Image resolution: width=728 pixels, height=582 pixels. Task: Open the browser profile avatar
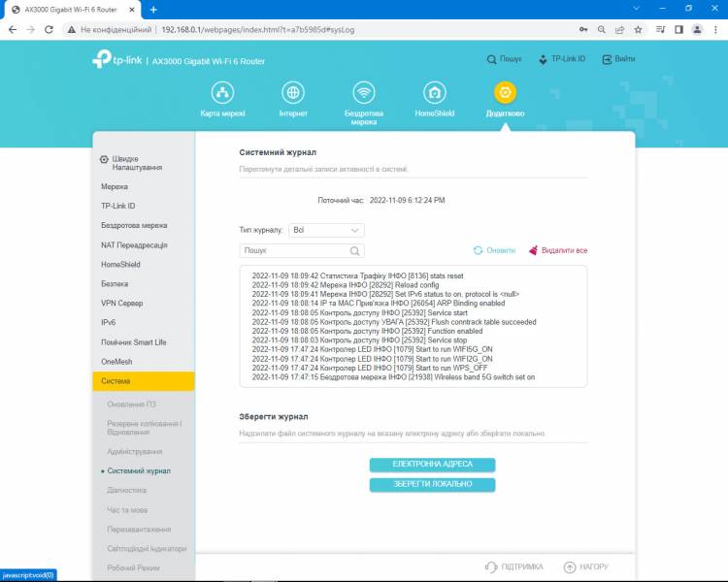click(x=697, y=30)
